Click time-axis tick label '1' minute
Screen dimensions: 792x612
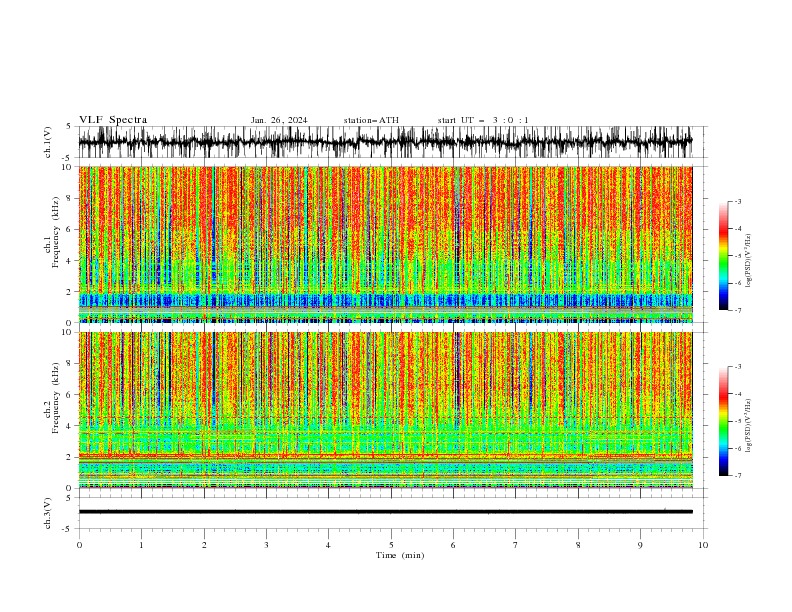click(x=141, y=545)
